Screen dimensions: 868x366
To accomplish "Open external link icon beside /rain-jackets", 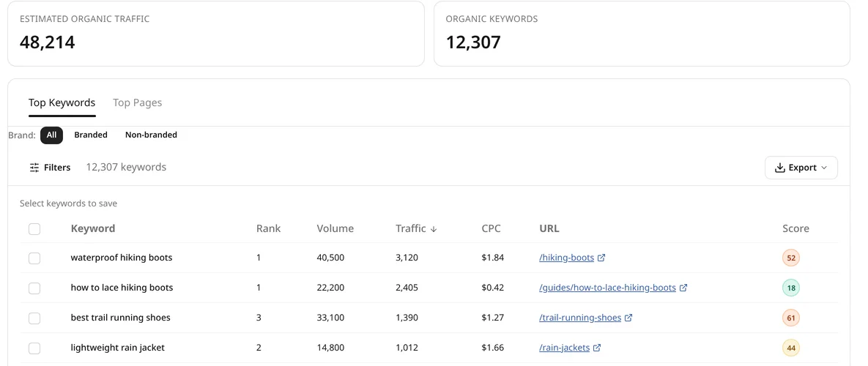I will (x=597, y=348).
